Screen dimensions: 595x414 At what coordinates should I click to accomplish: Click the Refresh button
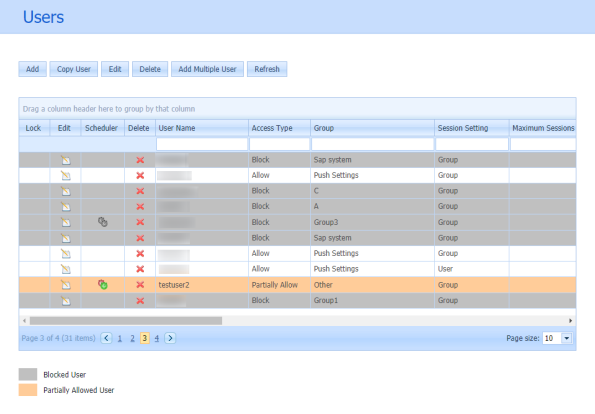tap(267, 69)
